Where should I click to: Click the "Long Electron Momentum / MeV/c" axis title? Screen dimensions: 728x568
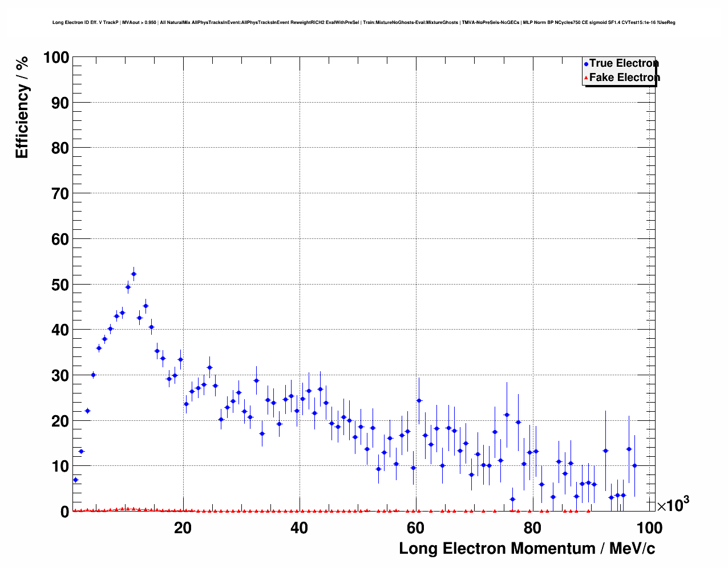(527, 548)
